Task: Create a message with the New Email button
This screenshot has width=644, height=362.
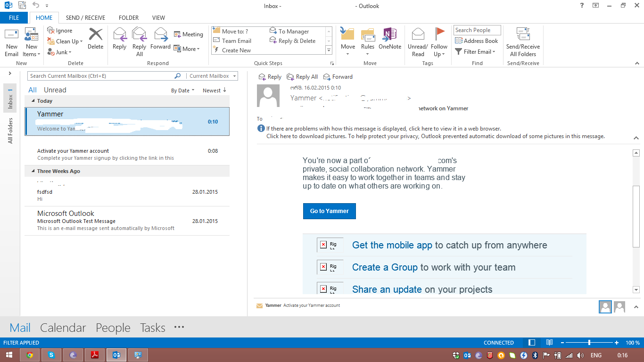Action: click(11, 42)
